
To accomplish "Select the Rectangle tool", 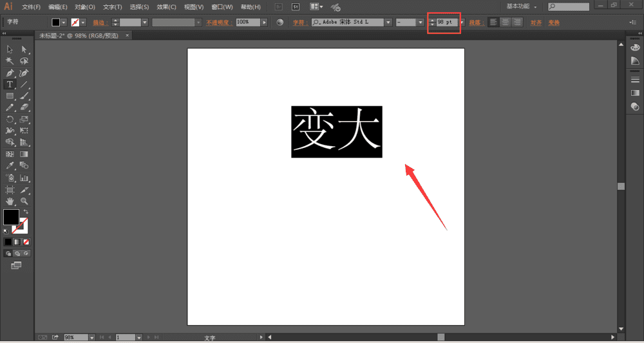I will coord(10,96).
